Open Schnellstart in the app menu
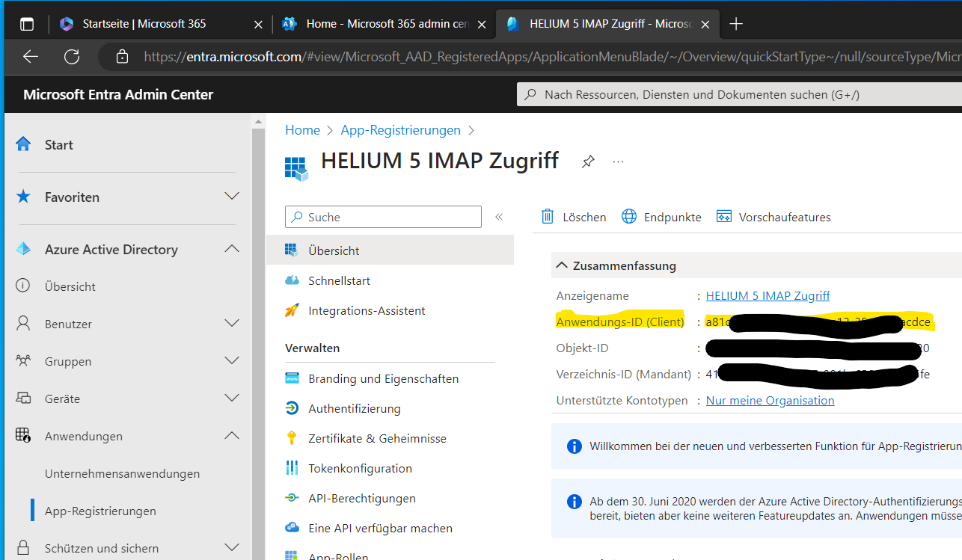962x560 pixels. click(x=339, y=280)
